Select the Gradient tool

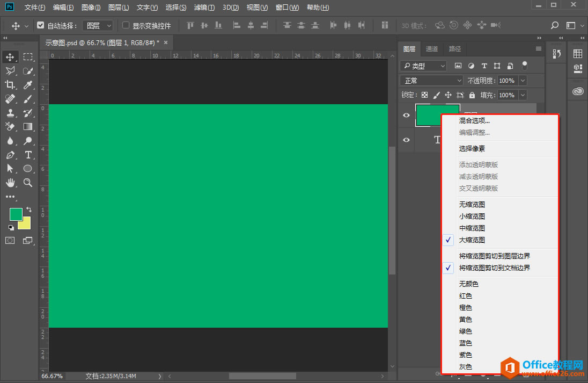coord(28,127)
